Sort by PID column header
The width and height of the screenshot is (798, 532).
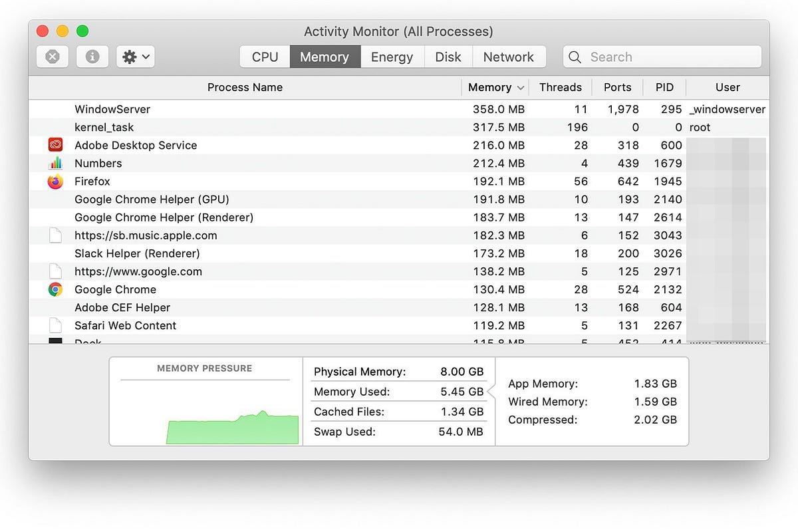(664, 87)
